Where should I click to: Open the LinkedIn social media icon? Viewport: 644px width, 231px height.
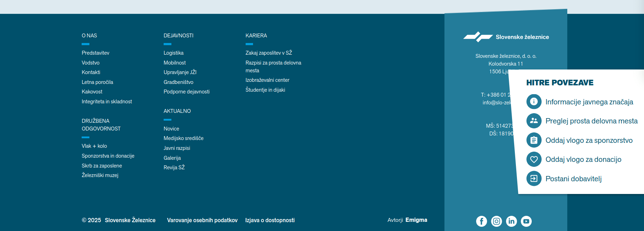(511, 221)
